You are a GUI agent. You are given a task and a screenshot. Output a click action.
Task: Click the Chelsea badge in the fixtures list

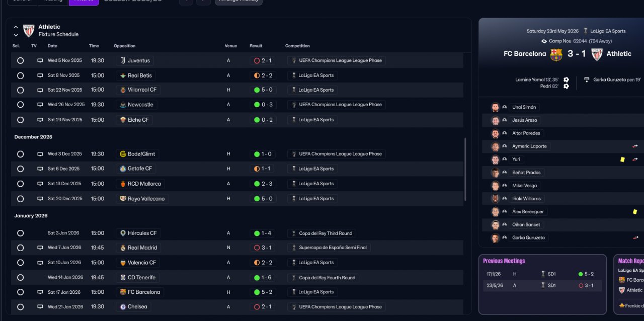123,307
